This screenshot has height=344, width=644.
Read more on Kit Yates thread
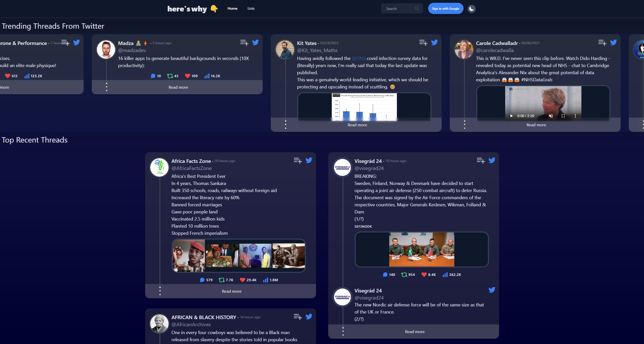coord(357,125)
